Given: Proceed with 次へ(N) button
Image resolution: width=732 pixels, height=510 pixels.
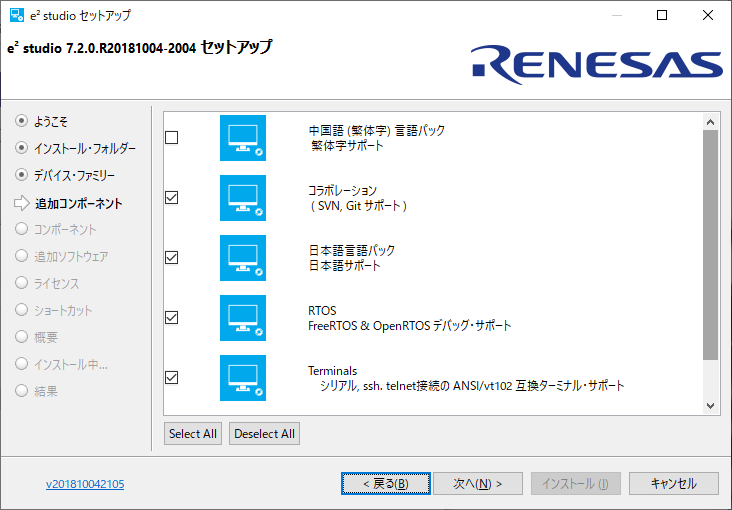Looking at the screenshot, I should pos(478,483).
